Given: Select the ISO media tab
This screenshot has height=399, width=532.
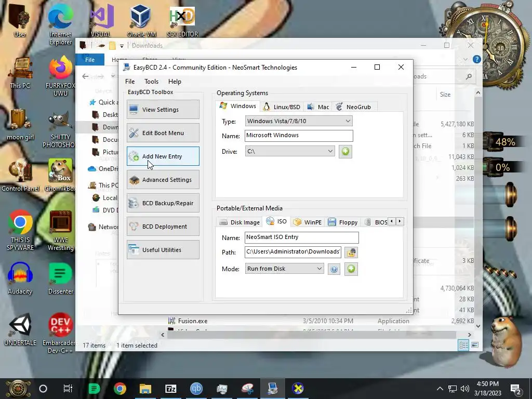Looking at the screenshot, I should tap(276, 221).
